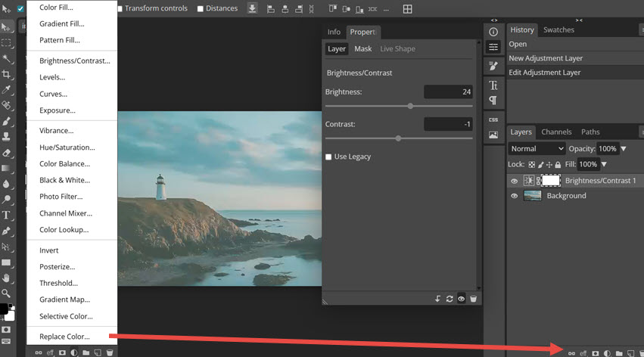Open the Opacity slider arrow
Screen dimensions: 644x357
(x=624, y=148)
